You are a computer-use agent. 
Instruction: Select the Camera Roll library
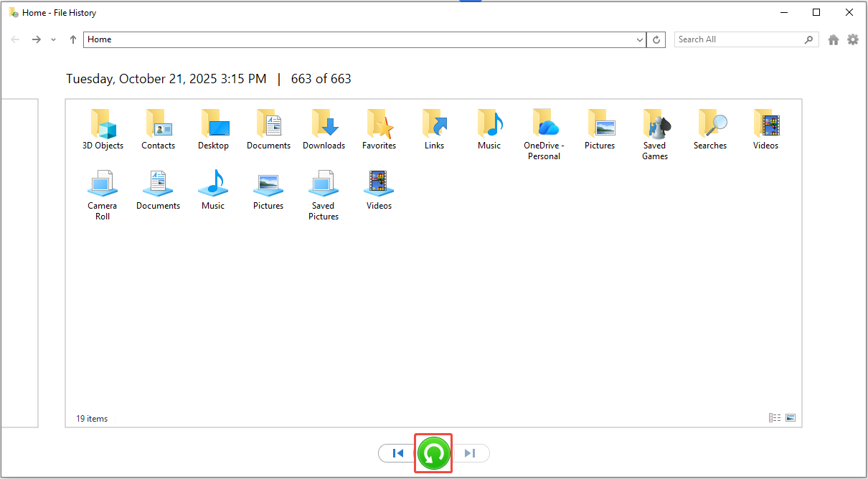click(x=103, y=194)
